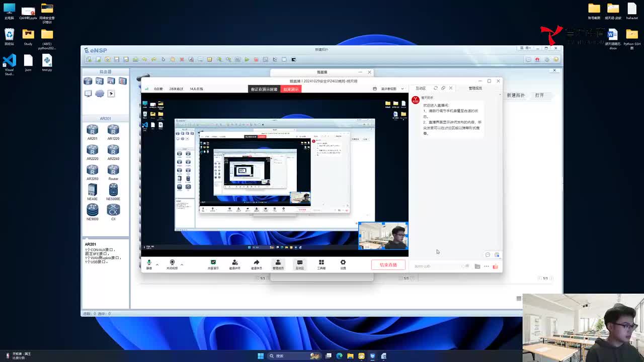Open the invite lecturer option
This screenshot has width=644, height=362.
(235, 264)
